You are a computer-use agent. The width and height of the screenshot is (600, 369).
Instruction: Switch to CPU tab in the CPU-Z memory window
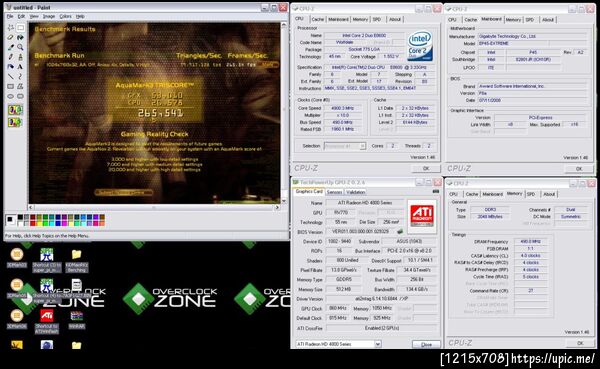(454, 194)
